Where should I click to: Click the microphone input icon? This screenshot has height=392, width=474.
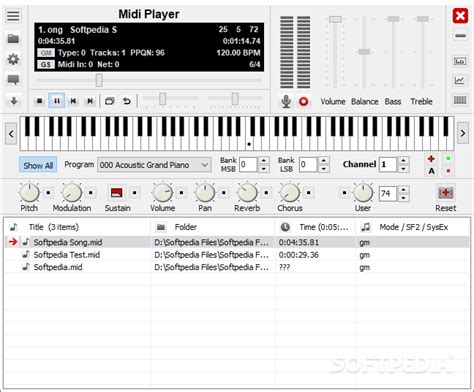tap(286, 101)
